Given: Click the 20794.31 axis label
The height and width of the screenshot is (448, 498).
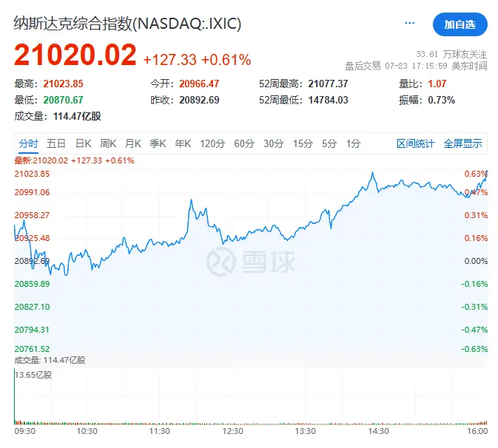Looking at the screenshot, I should pos(32,330).
